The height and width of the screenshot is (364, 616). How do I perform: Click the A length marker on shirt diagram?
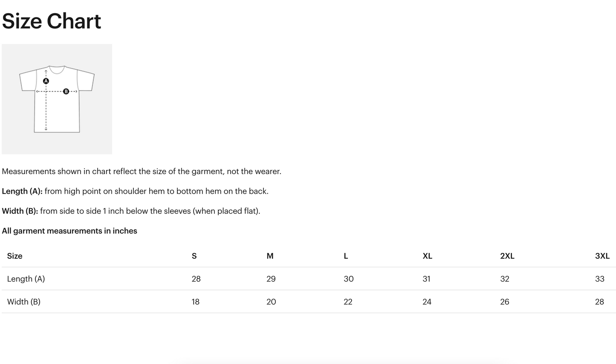coord(46,81)
